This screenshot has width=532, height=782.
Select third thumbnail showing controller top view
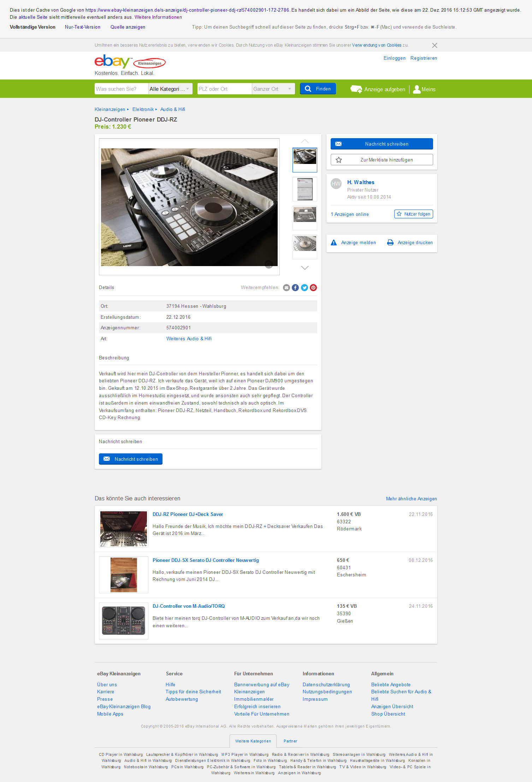pos(305,218)
